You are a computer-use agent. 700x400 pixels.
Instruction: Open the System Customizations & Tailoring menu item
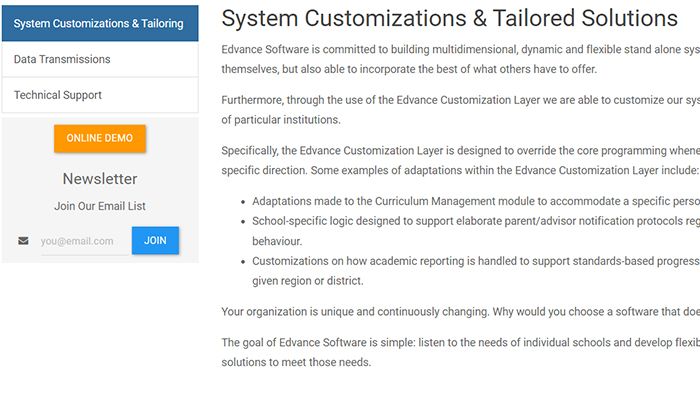[99, 23]
